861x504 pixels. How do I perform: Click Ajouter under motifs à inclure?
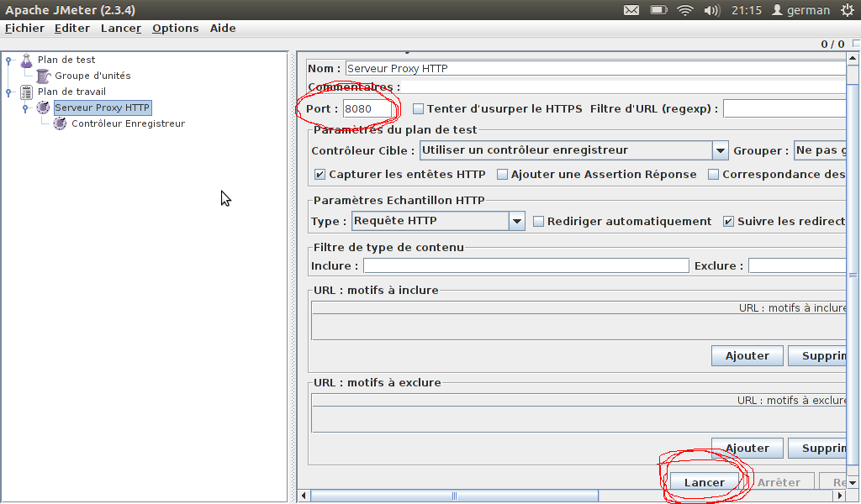click(x=747, y=355)
